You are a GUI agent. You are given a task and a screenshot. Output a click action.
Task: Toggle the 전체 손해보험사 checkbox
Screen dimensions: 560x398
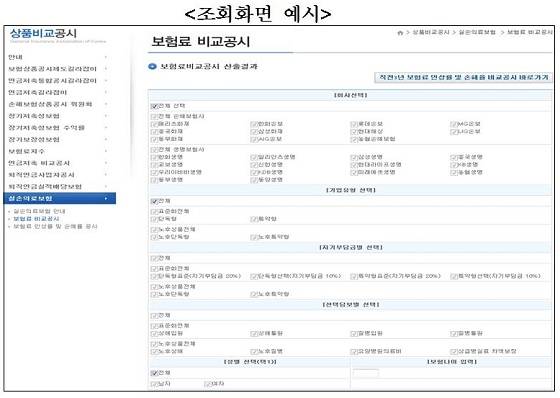(154, 117)
